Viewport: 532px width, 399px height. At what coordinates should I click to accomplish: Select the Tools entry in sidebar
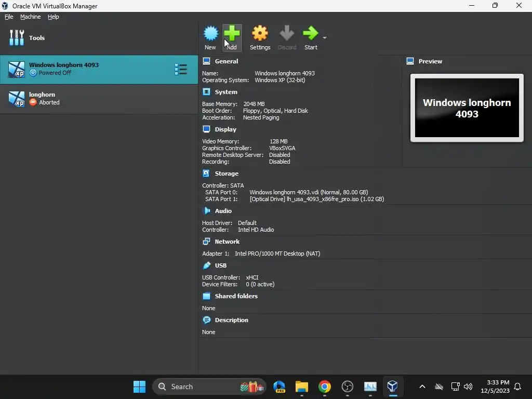pyautogui.click(x=99, y=37)
